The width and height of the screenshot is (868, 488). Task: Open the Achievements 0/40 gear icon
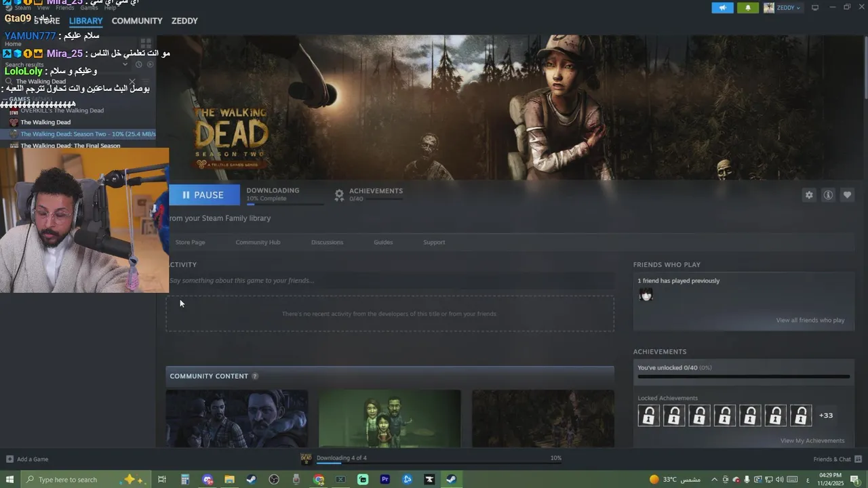coord(339,195)
